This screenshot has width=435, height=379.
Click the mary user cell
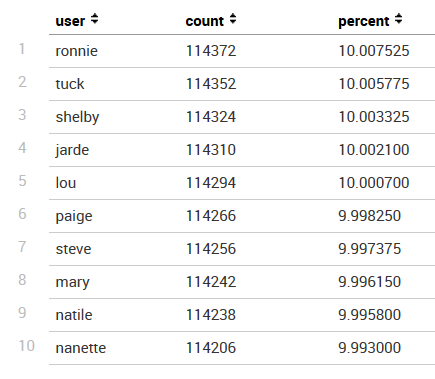pos(72,283)
